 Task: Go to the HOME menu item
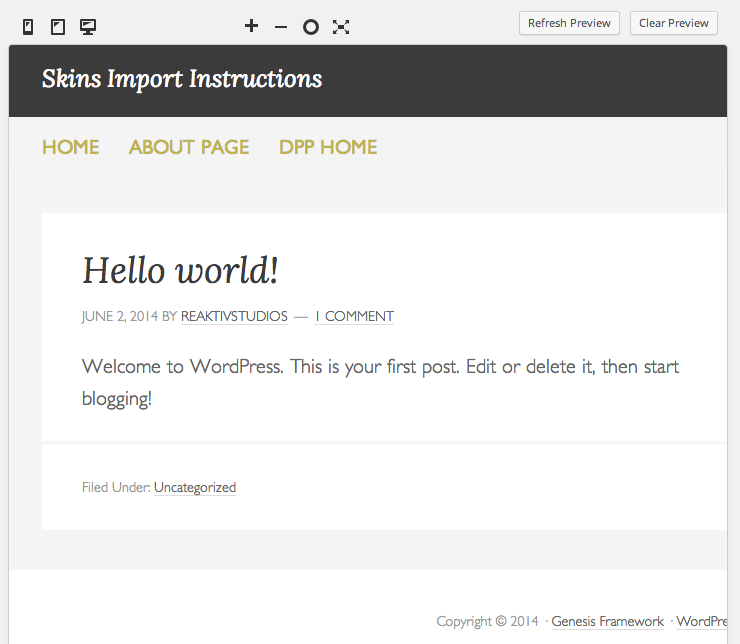[x=71, y=147]
